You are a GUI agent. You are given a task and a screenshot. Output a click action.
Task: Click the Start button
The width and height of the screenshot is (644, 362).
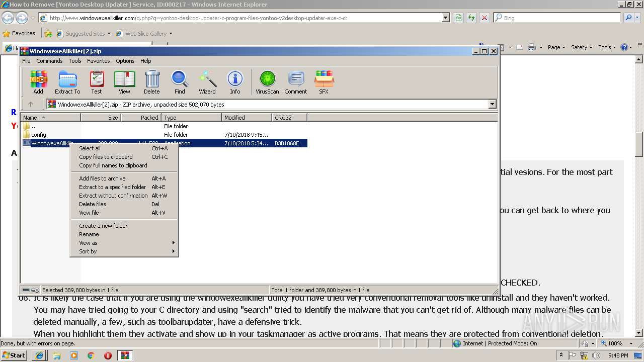pyautogui.click(x=14, y=355)
